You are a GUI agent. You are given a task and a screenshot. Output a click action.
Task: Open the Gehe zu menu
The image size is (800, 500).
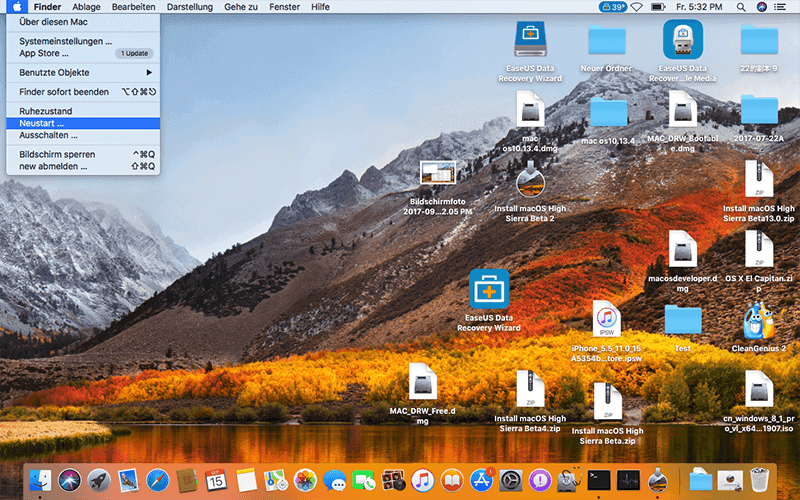click(x=241, y=7)
